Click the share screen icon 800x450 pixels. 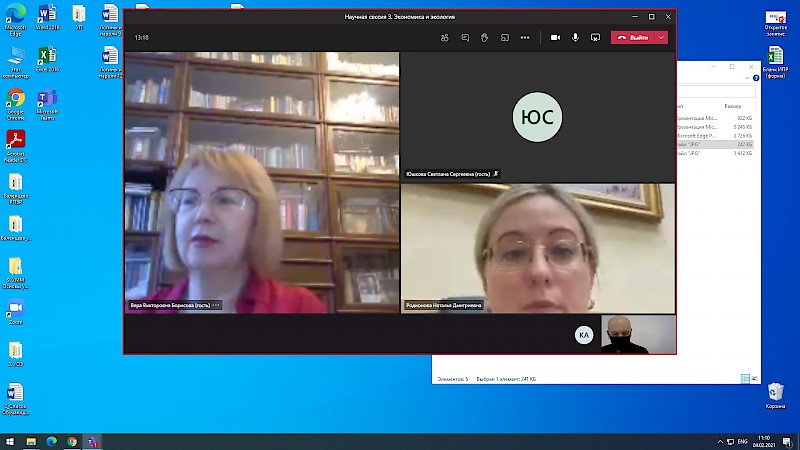(x=595, y=37)
